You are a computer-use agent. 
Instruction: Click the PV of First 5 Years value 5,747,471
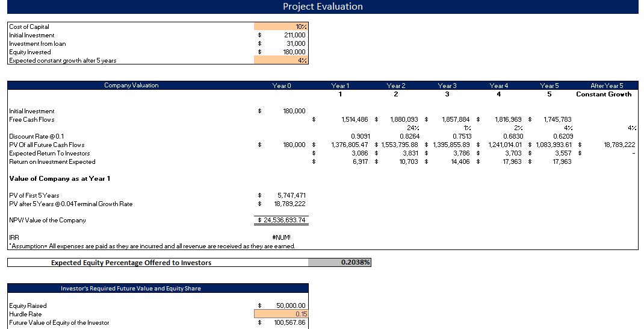[291, 195]
